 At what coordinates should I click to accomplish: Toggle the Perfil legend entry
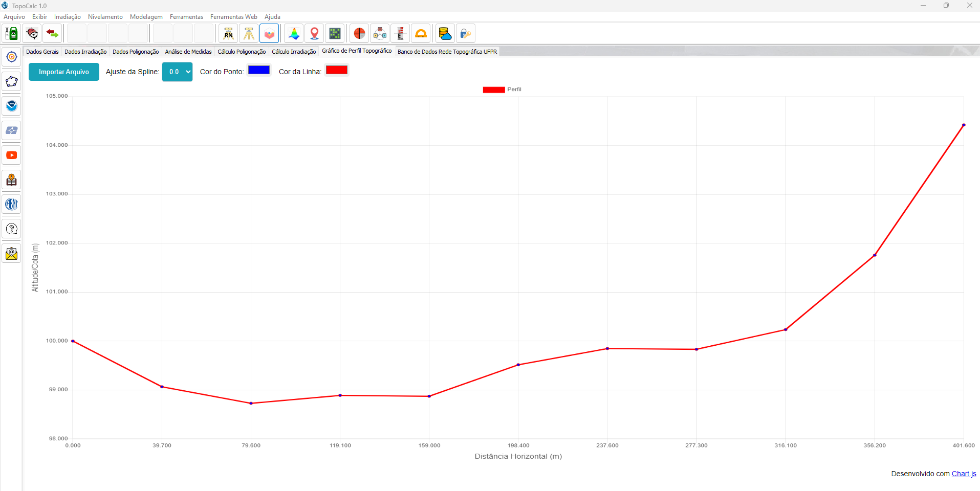tap(502, 90)
